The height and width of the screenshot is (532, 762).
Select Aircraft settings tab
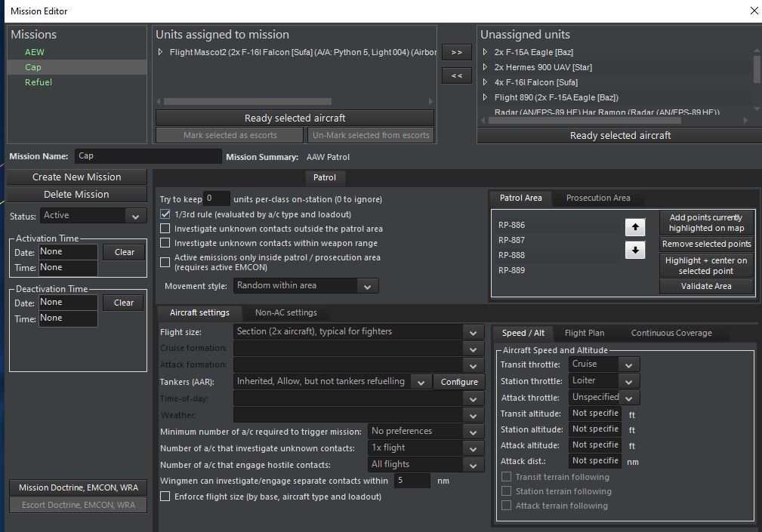click(199, 312)
